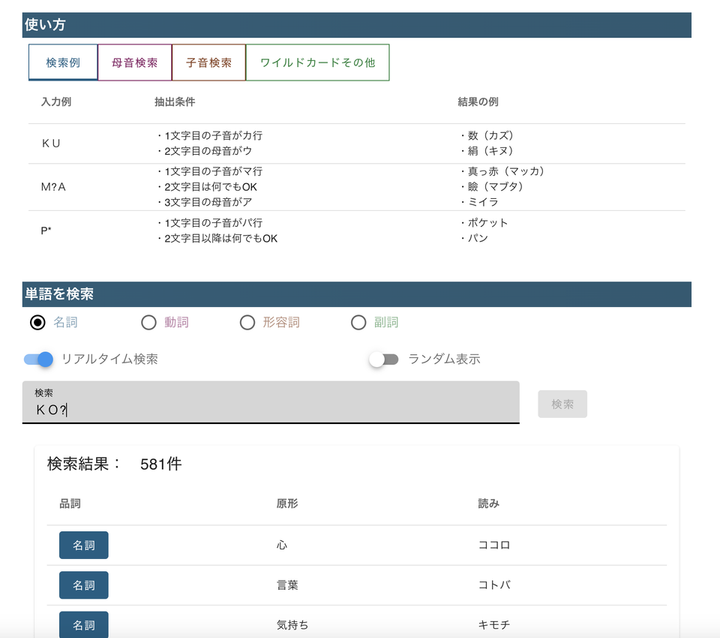Select the 名詞 radio button
Image resolution: width=720 pixels, height=638 pixels.
pos(38,322)
